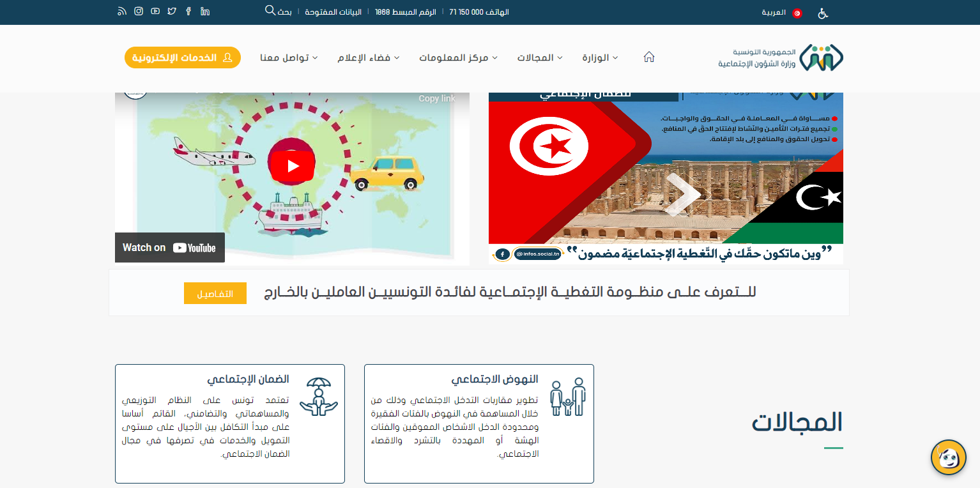Screen dimensions: 980x488
Task: Open the تواصل معنا menu
Action: coord(289,57)
